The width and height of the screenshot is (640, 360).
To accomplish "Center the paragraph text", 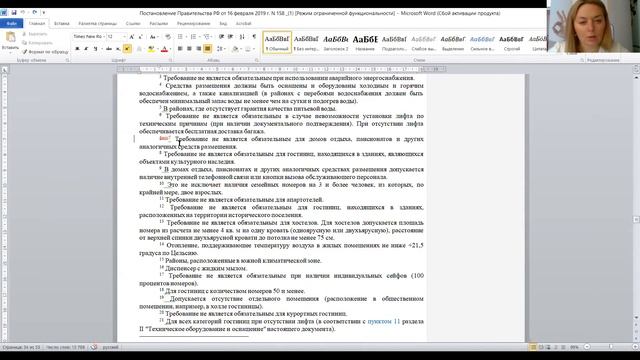I will (x=189, y=49).
